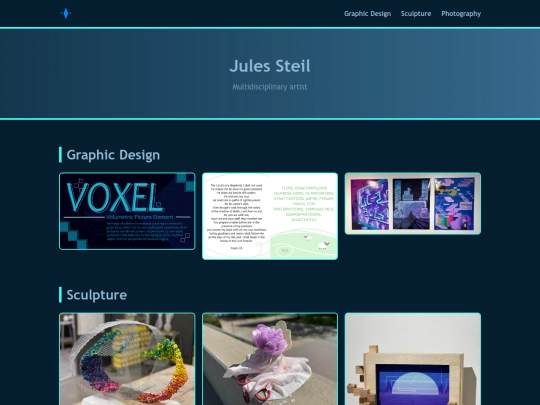The height and width of the screenshot is (405, 540).
Task: View the Psalm 23 typography spread thumbnail
Action: point(270,216)
